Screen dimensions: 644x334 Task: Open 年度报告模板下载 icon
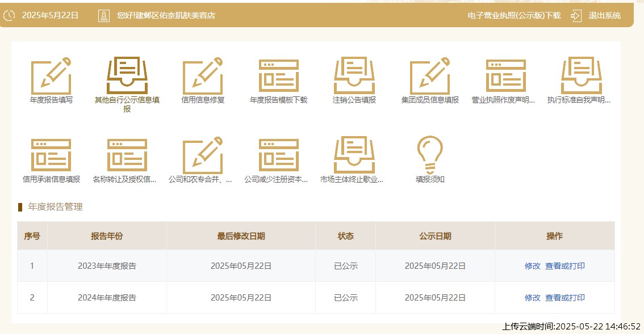pos(278,76)
